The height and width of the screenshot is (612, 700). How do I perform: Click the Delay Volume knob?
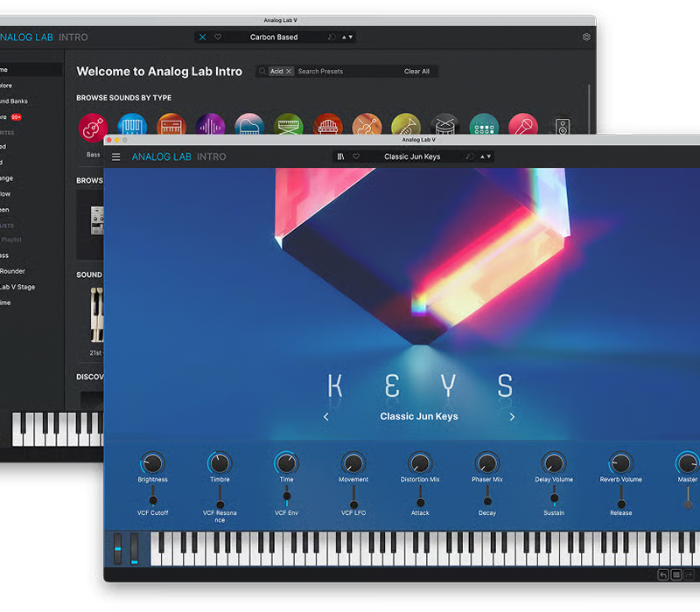(x=554, y=463)
